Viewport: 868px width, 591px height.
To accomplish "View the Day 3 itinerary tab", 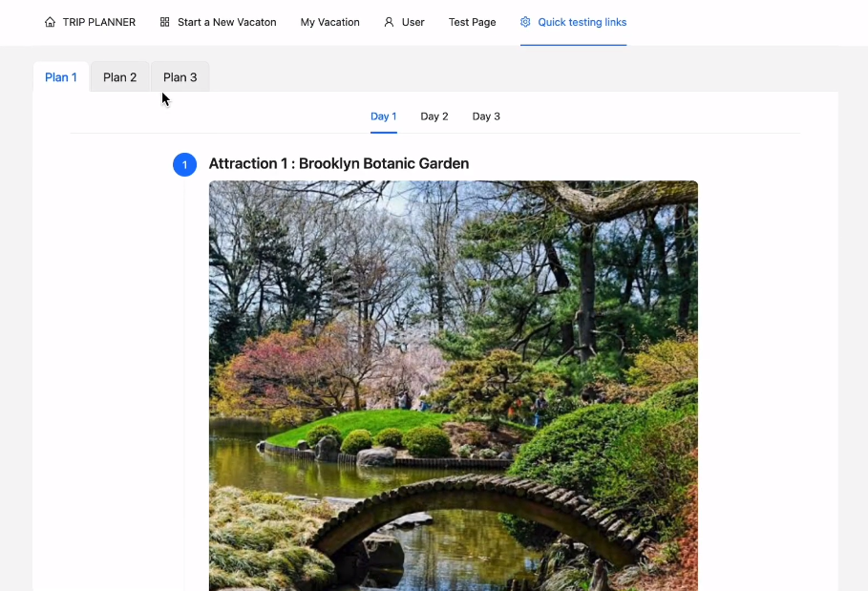I will [x=486, y=116].
